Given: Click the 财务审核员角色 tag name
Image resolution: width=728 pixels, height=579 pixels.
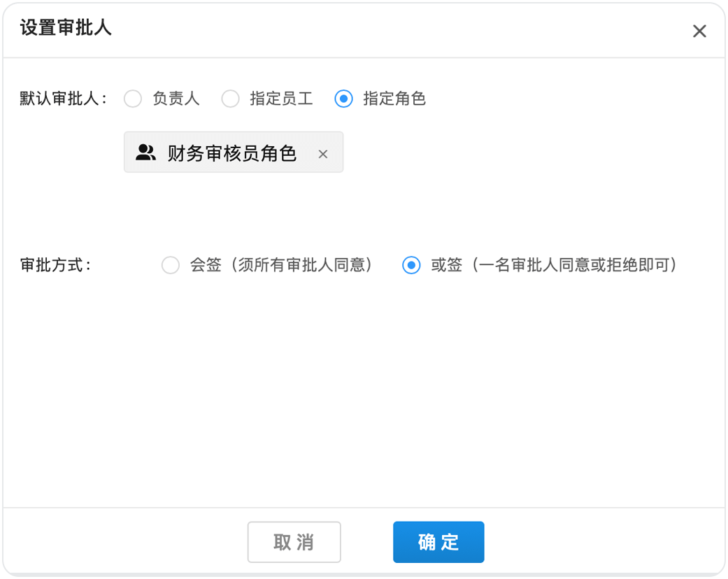Looking at the screenshot, I should click(232, 154).
